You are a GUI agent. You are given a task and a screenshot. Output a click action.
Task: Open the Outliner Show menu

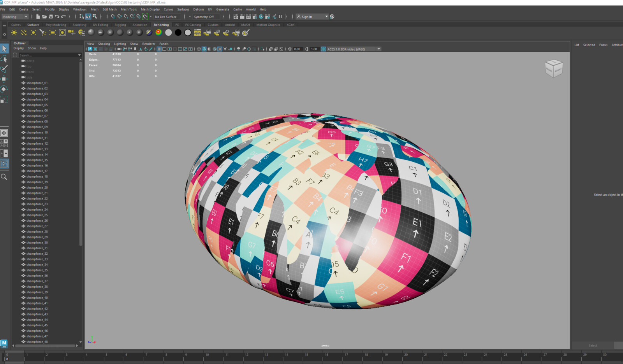click(x=32, y=48)
